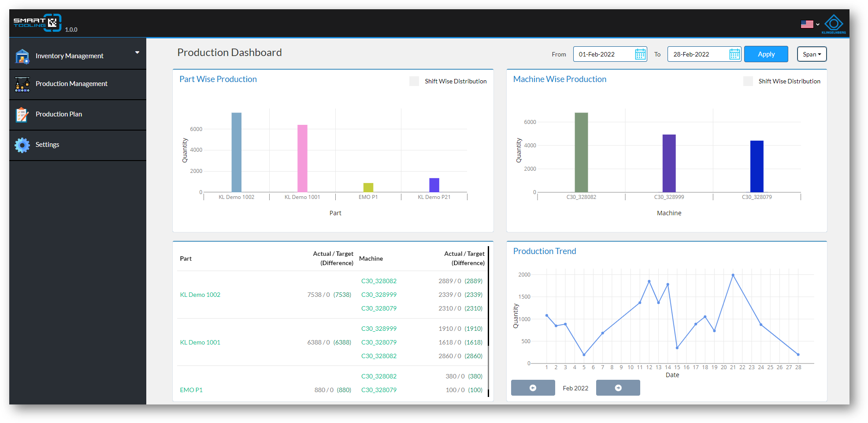
Task: Open the KL Demo 1002 part link
Action: click(x=200, y=295)
